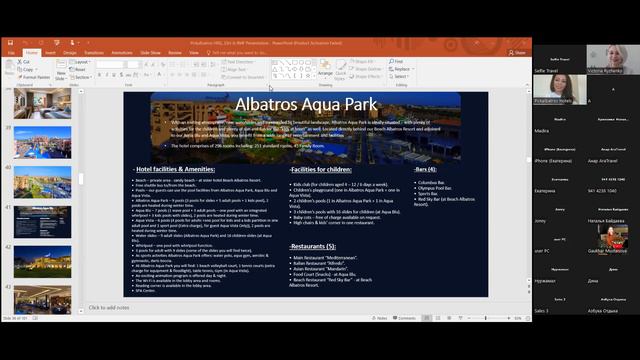The image size is (640, 360).
Task: Open the Shape Outline dropdown
Action: pyautogui.click(x=365, y=69)
